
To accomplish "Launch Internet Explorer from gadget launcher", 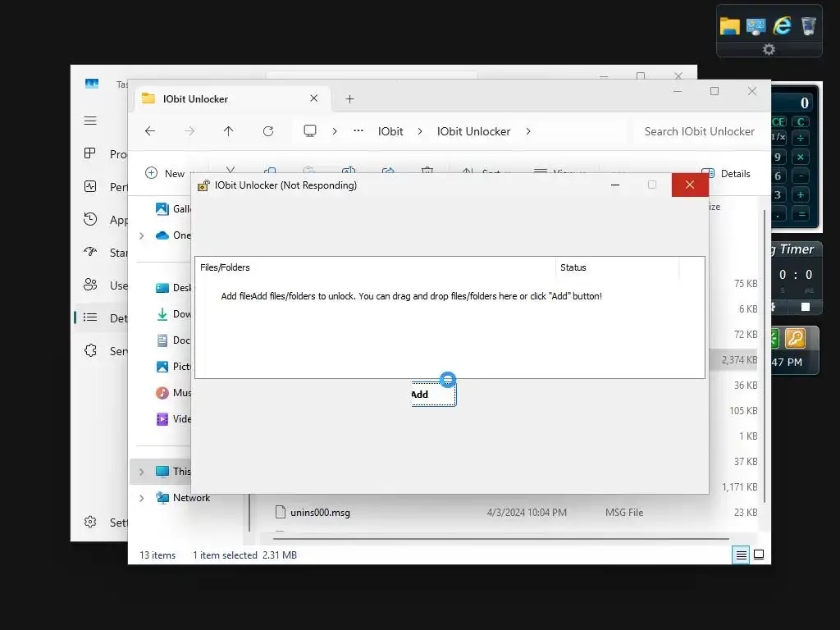I will pyautogui.click(x=782, y=25).
